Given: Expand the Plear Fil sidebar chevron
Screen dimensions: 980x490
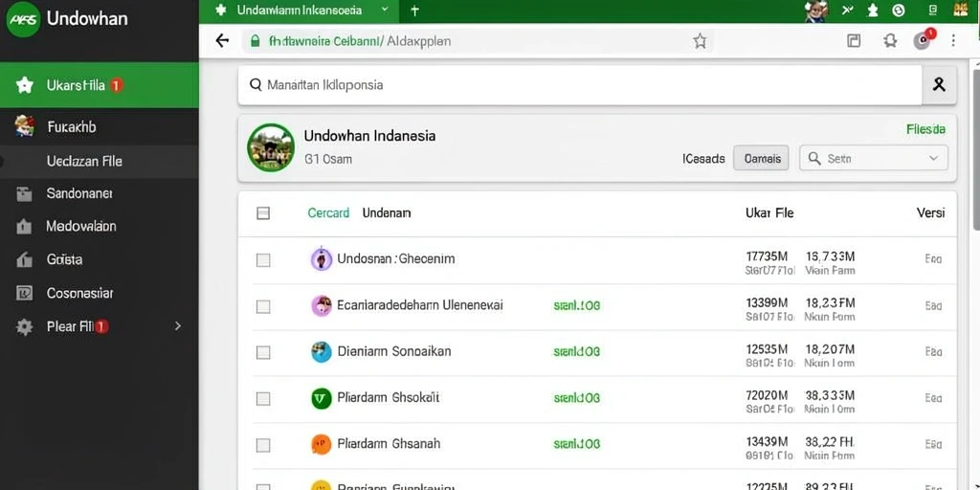Looking at the screenshot, I should coord(177,325).
